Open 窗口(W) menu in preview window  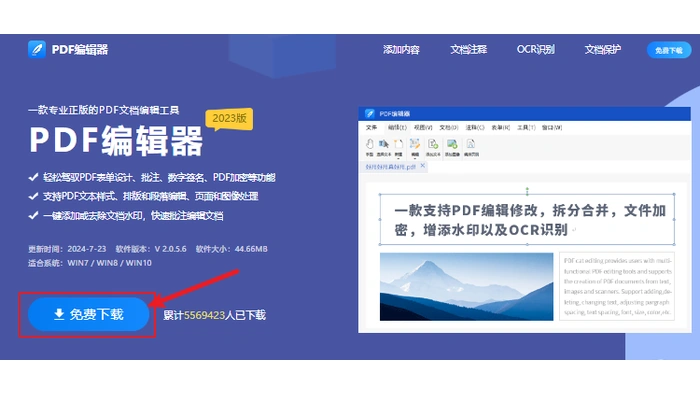tap(552, 128)
